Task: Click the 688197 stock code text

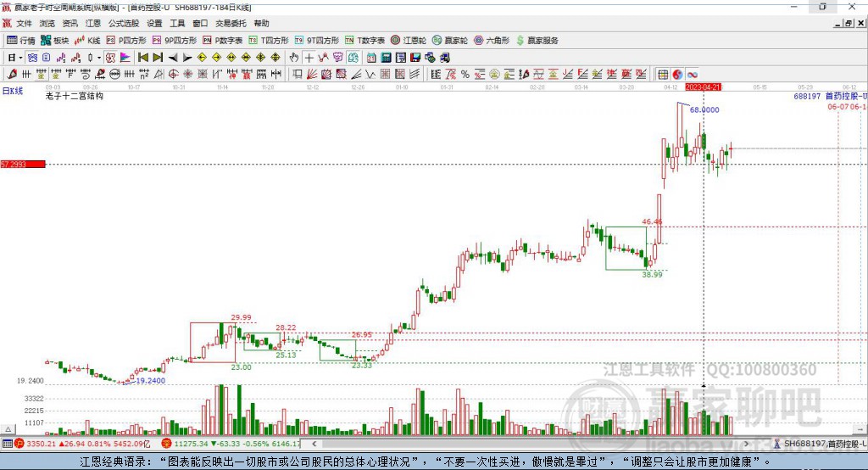Action: coord(807,96)
